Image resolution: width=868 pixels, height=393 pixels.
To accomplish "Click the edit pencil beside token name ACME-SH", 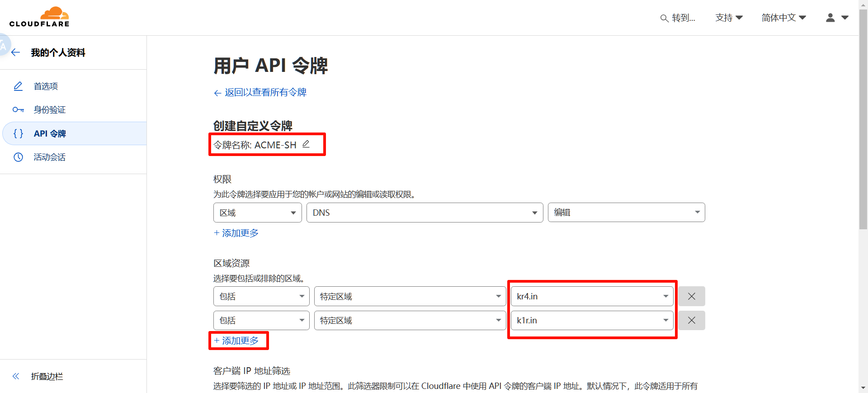I will coord(306,144).
